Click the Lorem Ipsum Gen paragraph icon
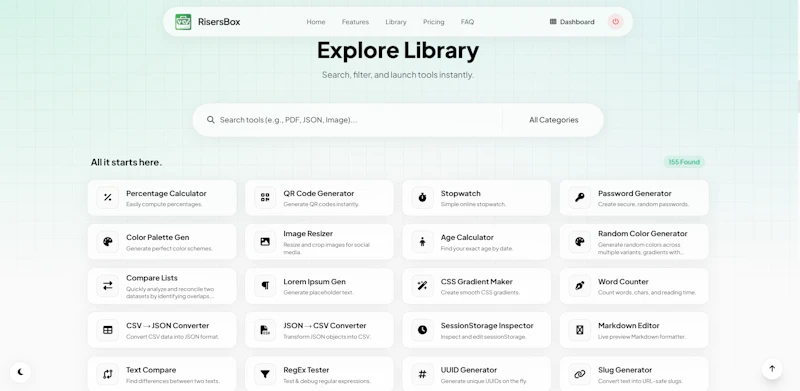 265,286
